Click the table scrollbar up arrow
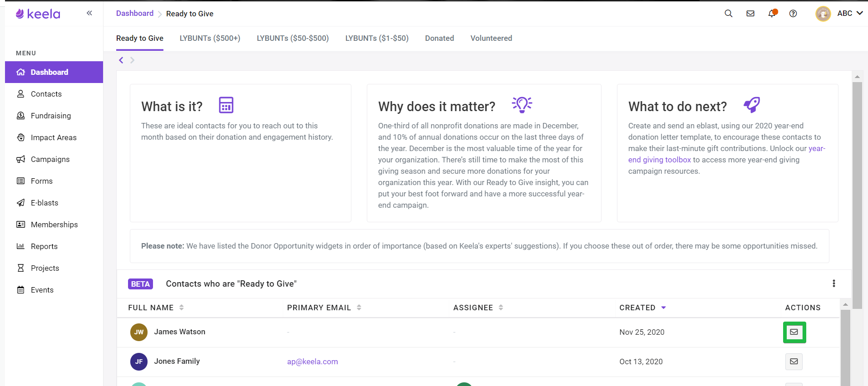Image resolution: width=868 pixels, height=386 pixels. tap(845, 304)
